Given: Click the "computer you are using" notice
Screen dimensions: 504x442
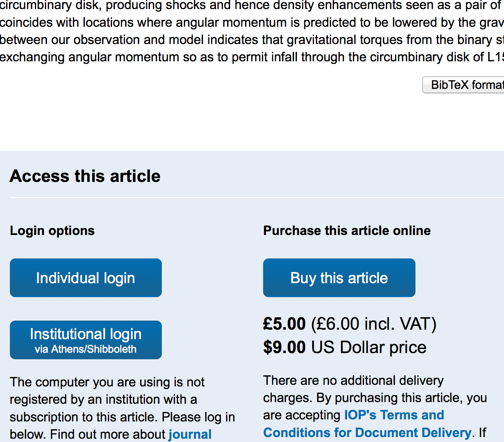Looking at the screenshot, I should pyautogui.click(x=107, y=382).
